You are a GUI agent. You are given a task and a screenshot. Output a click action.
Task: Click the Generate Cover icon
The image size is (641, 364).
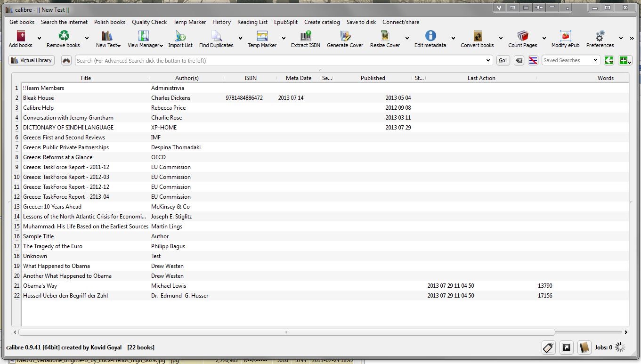pyautogui.click(x=345, y=36)
